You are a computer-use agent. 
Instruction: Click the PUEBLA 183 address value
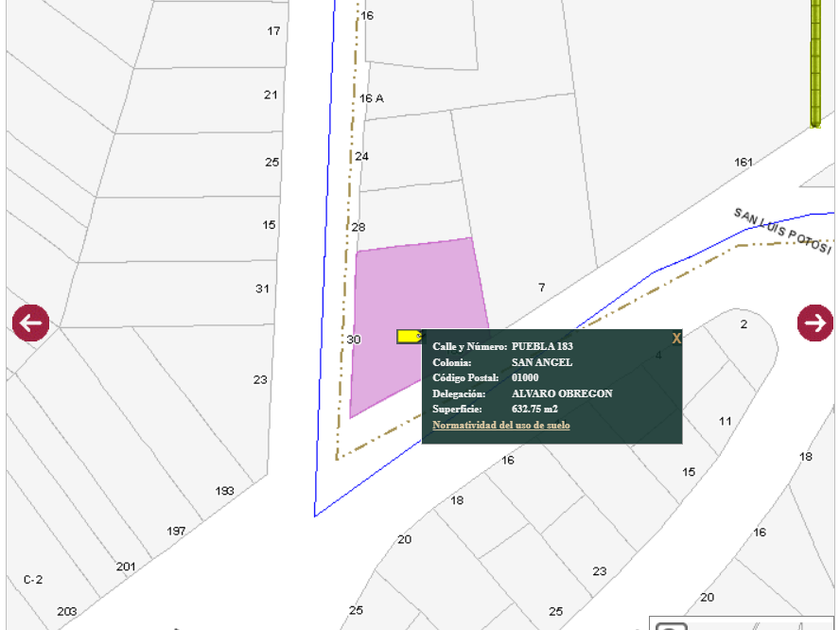[542, 347]
